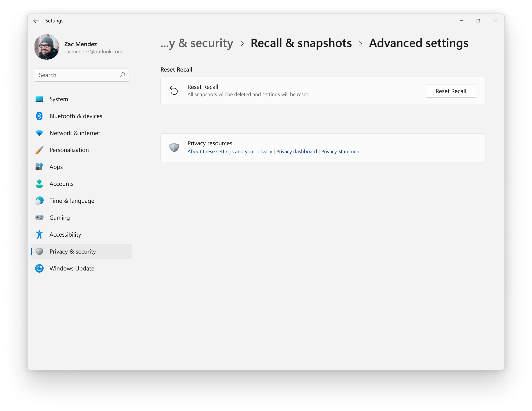Click the Apps icon in sidebar

[39, 167]
